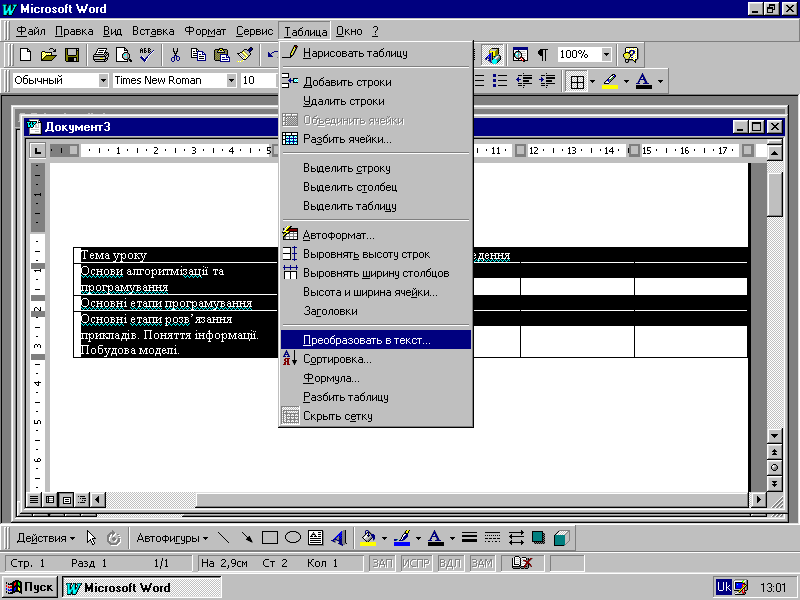Viewport: 800px width, 600px height.
Task: Click the Cut scissors icon
Action: pos(175,55)
